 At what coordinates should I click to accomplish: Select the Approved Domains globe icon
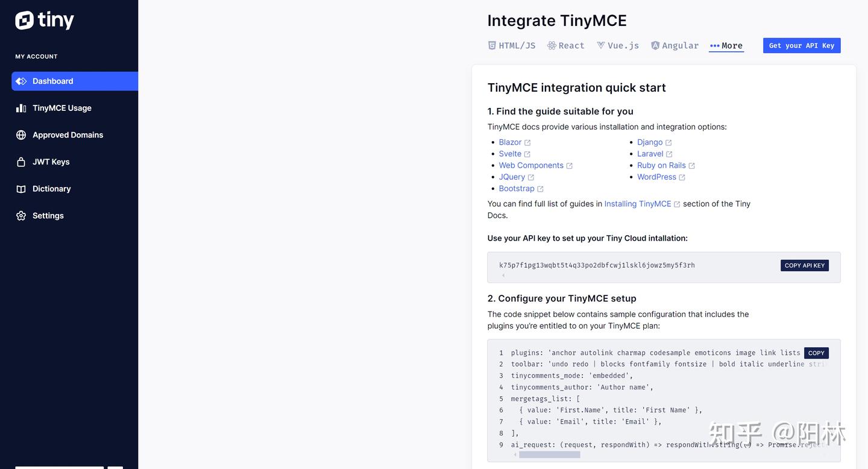click(21, 134)
